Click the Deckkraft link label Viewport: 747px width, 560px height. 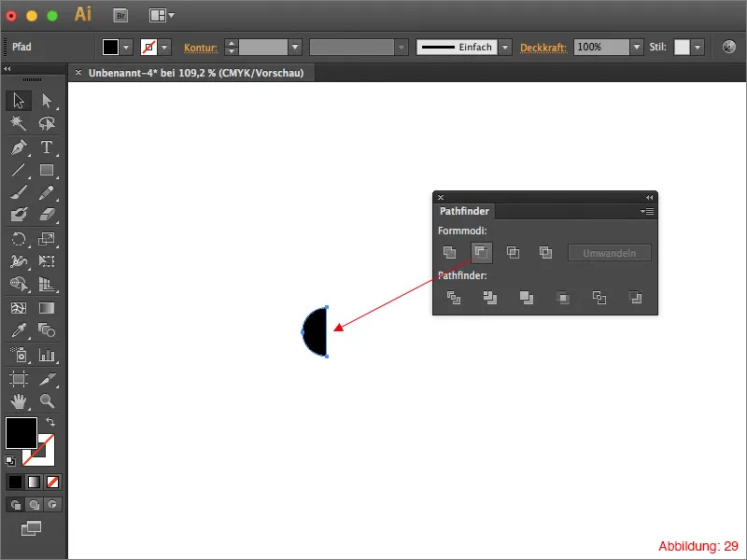click(543, 48)
